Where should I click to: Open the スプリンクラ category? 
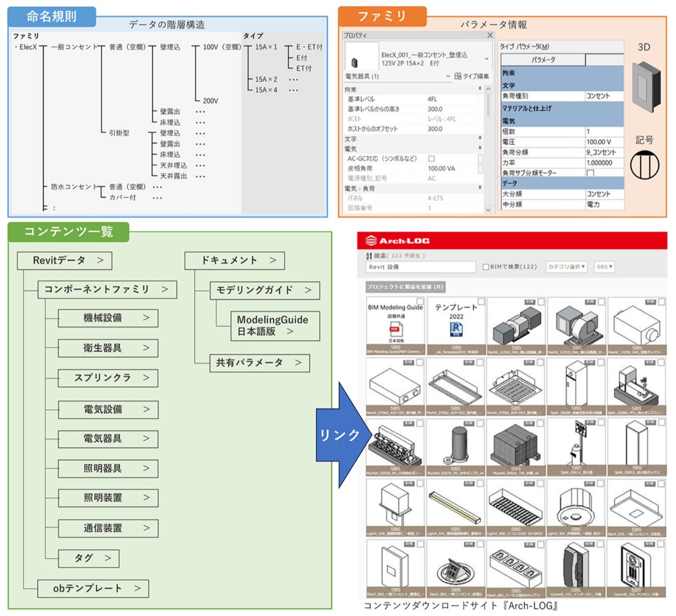(x=108, y=378)
